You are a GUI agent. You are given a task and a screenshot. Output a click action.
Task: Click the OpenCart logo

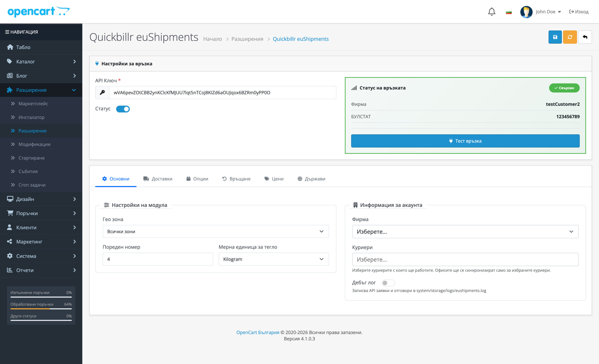38,11
